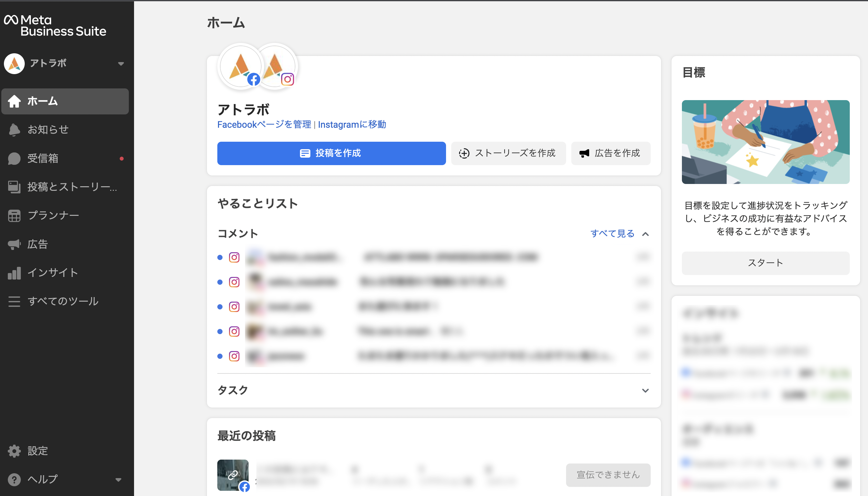Click the コメント section heading
Screen dimensions: 868x496
[237, 234]
